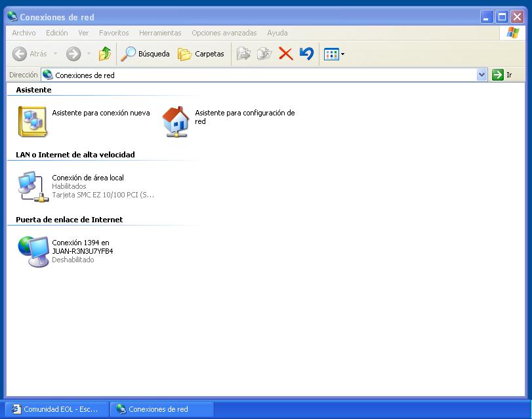
Task: Go back with the Atrás arrow button
Action: point(30,54)
